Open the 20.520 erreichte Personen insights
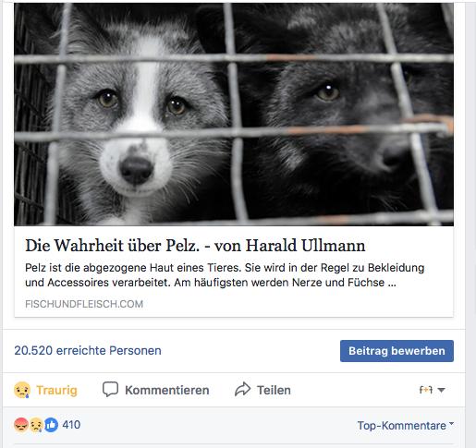The height and width of the screenshot is (448, 476). pos(88,350)
